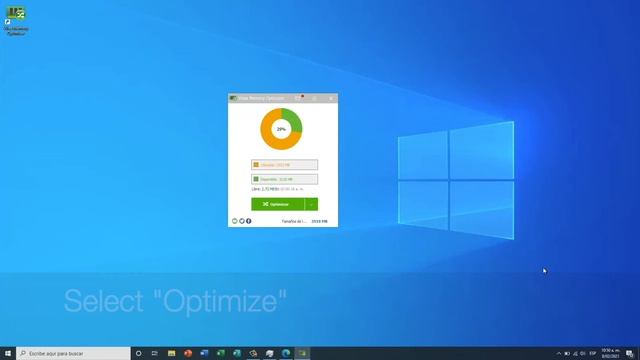Open the menu icon in the app title bar

[314, 98]
